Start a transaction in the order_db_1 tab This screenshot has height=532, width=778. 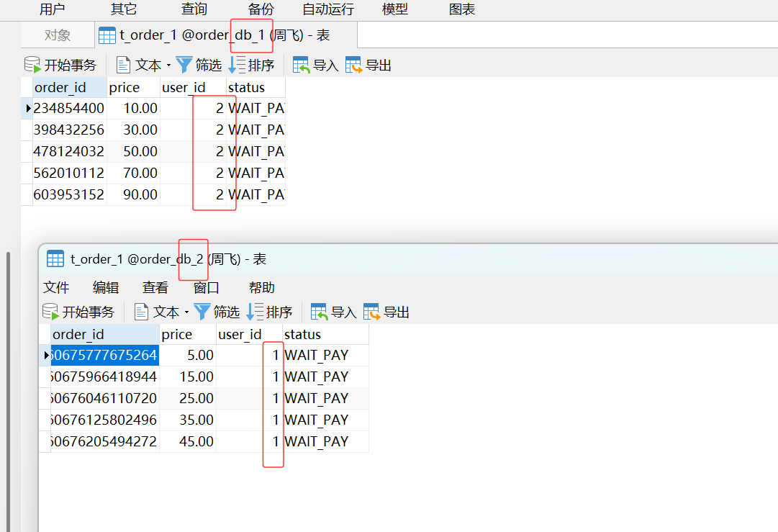coord(60,65)
